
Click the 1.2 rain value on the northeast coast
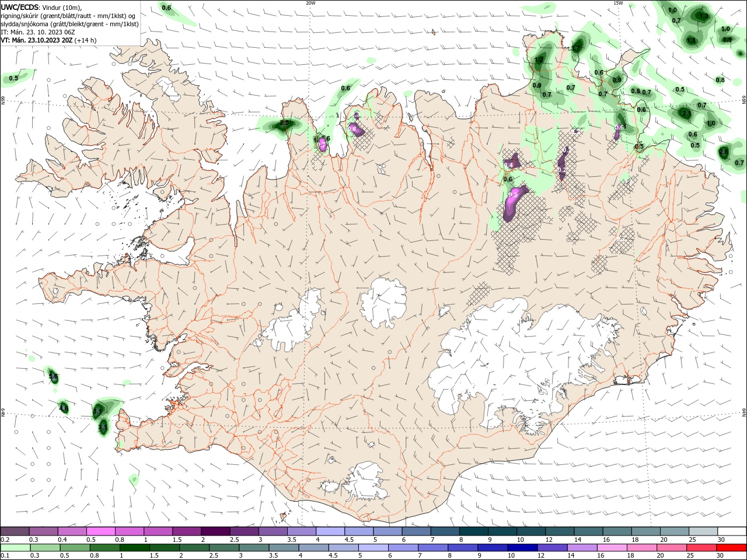(539, 60)
